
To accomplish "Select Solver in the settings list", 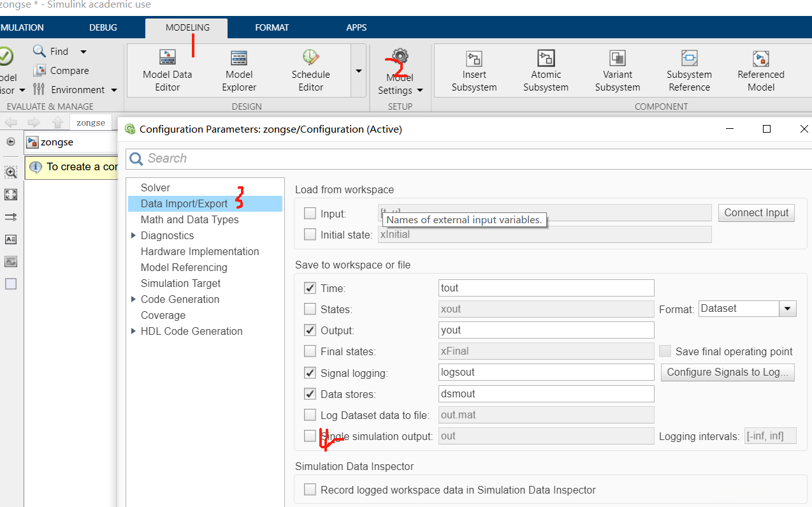I will 156,187.
